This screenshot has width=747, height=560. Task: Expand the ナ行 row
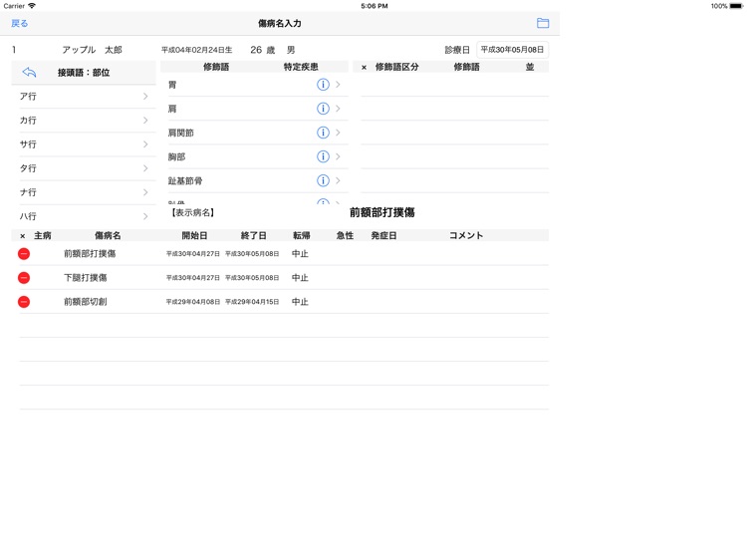coord(84,192)
